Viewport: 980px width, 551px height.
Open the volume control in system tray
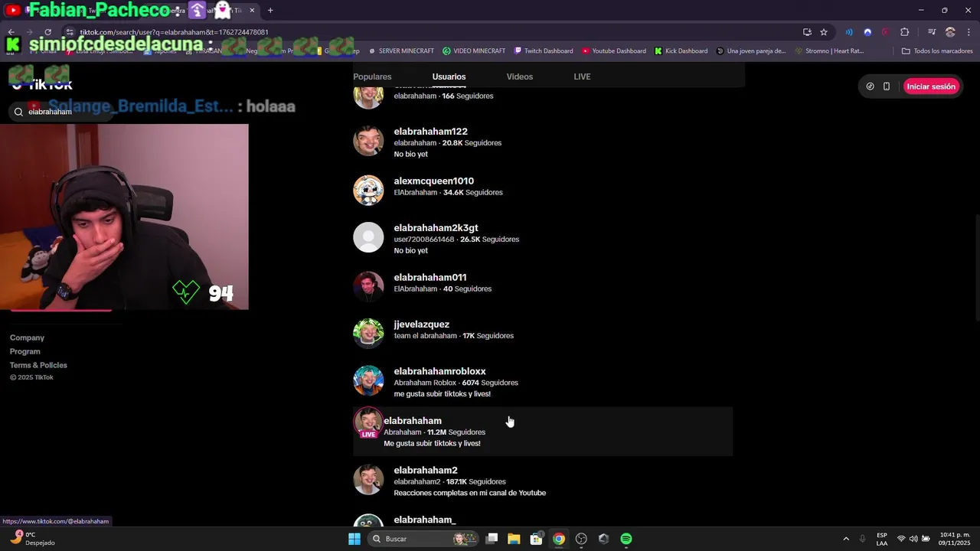[x=913, y=539]
